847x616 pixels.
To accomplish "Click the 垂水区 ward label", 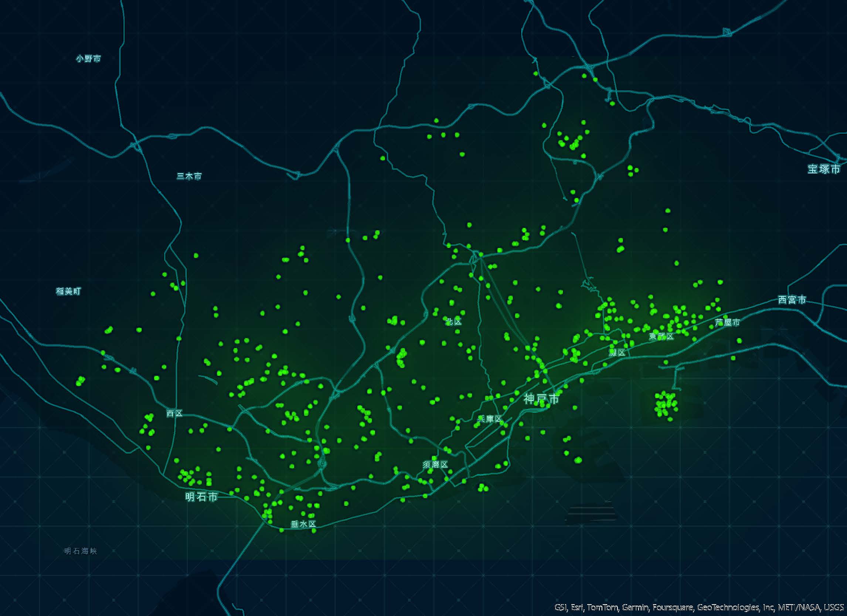I will tap(303, 524).
